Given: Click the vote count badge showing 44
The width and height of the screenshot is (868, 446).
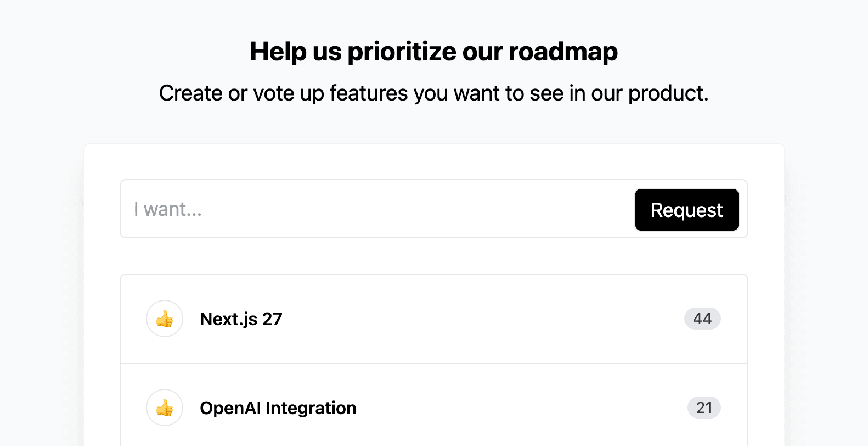Looking at the screenshot, I should [703, 319].
